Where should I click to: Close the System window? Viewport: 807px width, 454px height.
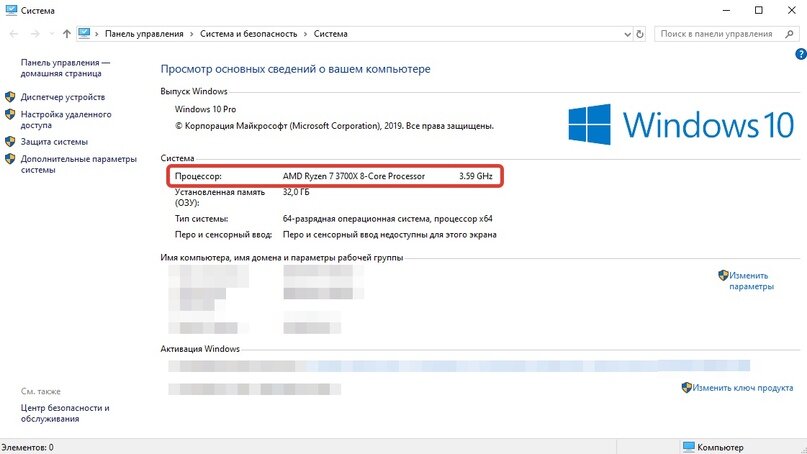[x=792, y=10]
